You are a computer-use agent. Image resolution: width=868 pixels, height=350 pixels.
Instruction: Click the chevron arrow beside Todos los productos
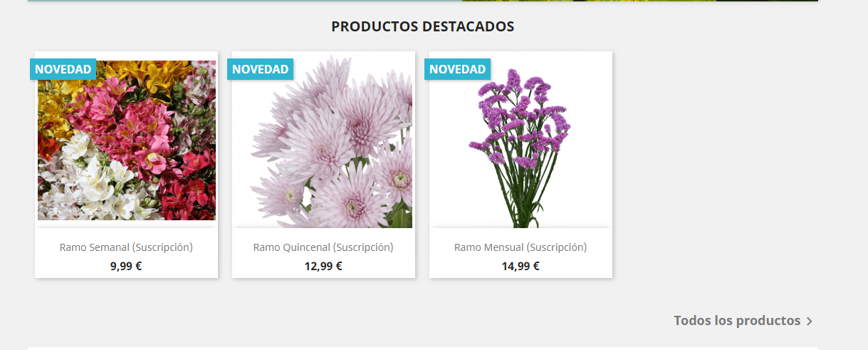pyautogui.click(x=809, y=321)
